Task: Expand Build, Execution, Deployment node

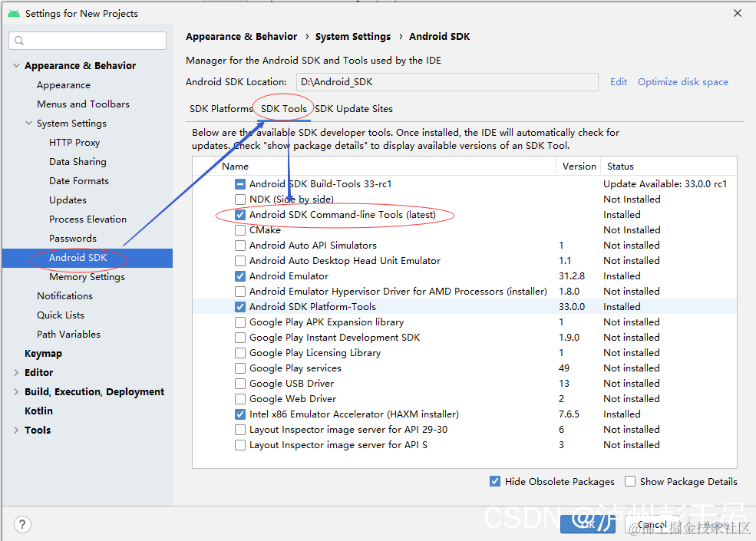Action: point(16,392)
